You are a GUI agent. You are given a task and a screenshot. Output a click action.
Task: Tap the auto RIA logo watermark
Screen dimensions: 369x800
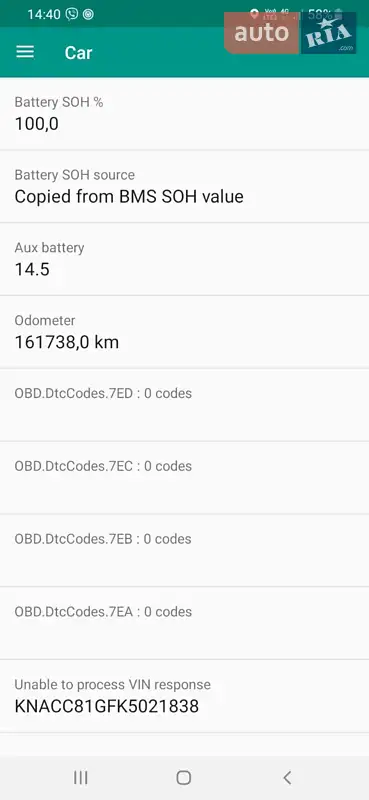click(290, 33)
